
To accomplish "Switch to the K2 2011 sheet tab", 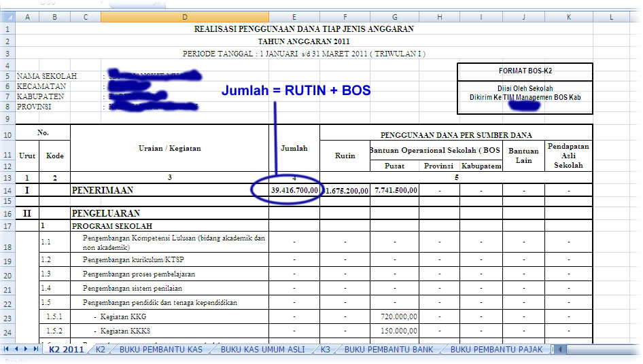I will (66, 349).
